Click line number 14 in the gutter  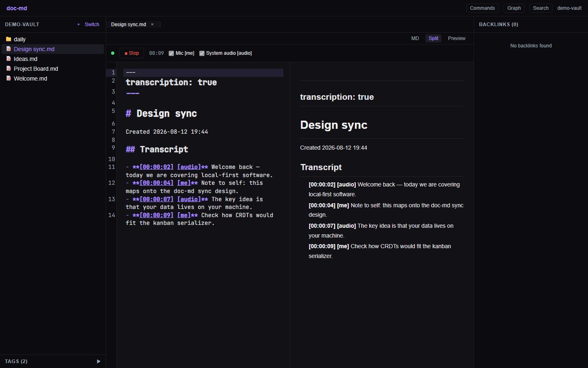tap(111, 215)
